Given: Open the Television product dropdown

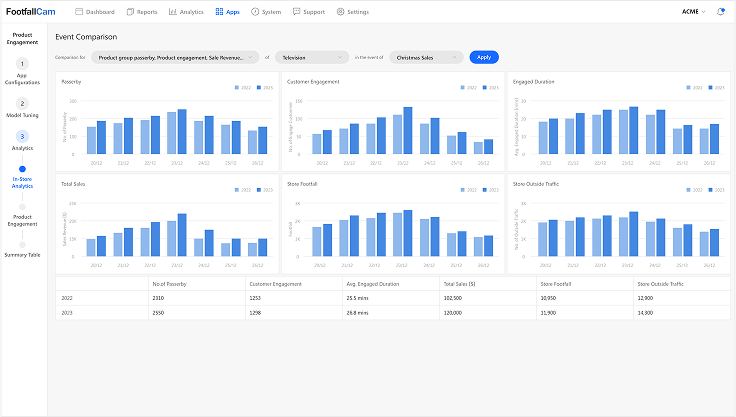Looking at the screenshot, I should (x=312, y=57).
